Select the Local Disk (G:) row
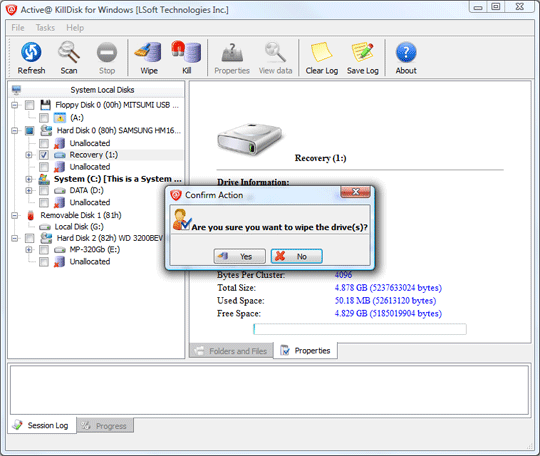The height and width of the screenshot is (456, 540). pos(79,227)
